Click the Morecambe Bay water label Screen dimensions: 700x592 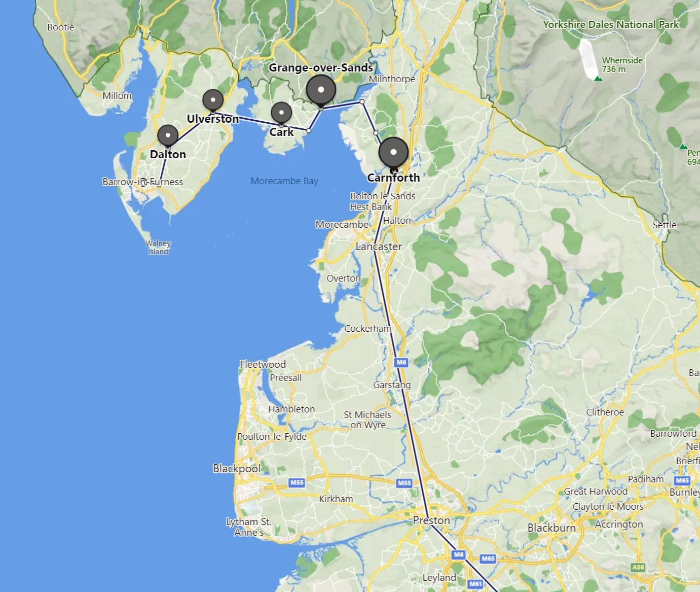[x=284, y=181]
